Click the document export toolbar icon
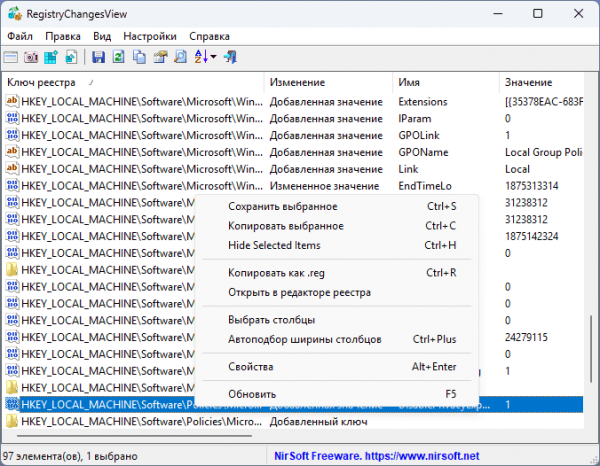The width and height of the screenshot is (600, 466). [x=71, y=57]
